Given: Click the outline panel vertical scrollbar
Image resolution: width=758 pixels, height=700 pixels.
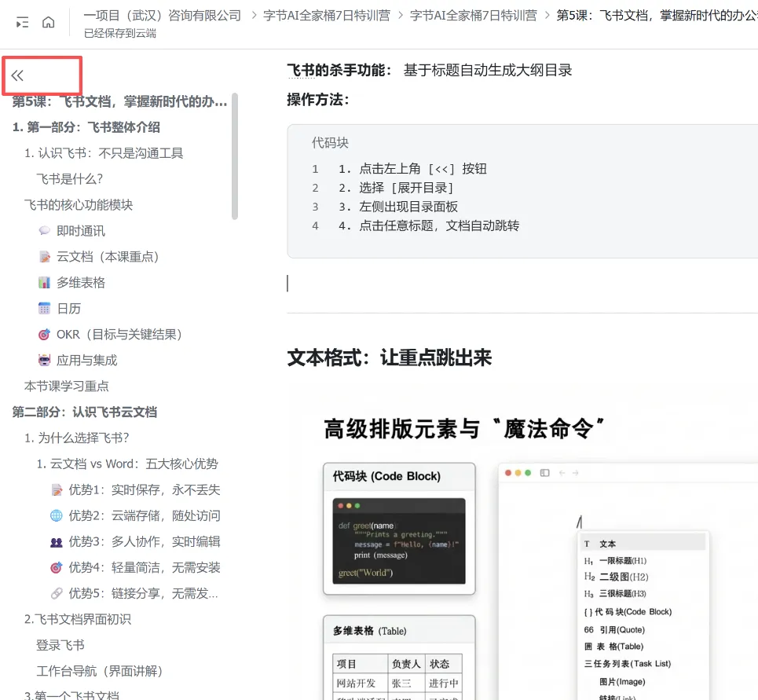Looking at the screenshot, I should pyautogui.click(x=235, y=156).
